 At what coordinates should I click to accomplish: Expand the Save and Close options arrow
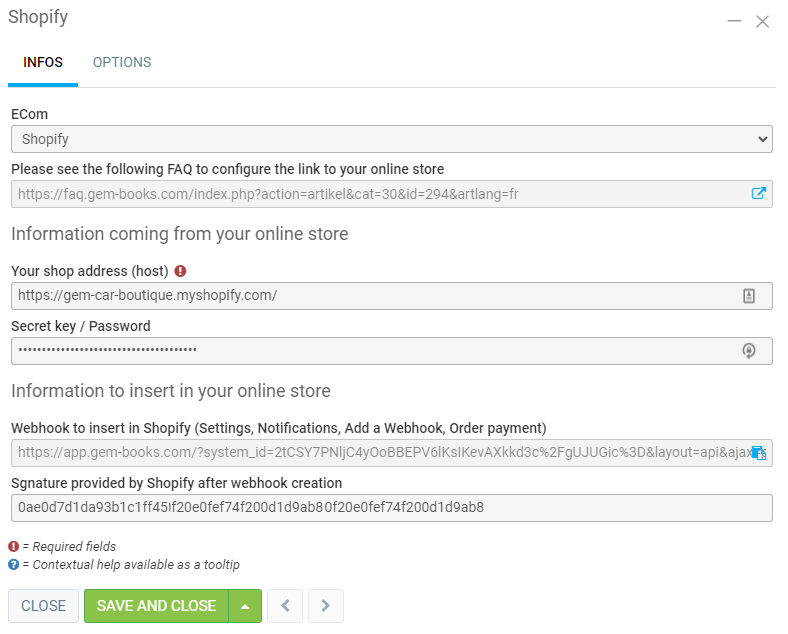coord(245,606)
